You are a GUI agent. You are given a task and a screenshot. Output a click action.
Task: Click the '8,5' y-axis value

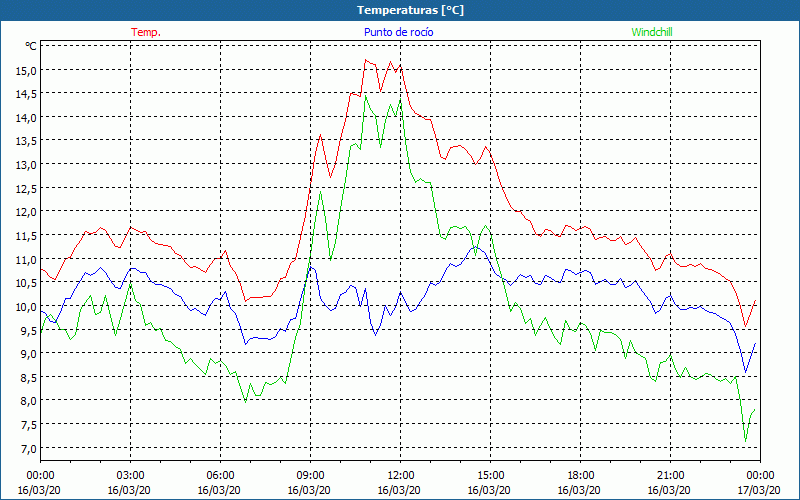[29, 378]
